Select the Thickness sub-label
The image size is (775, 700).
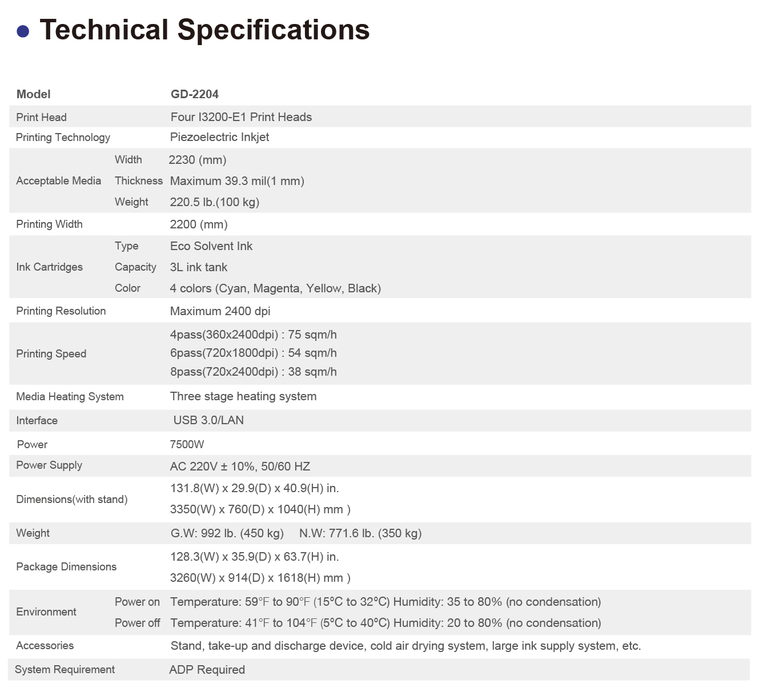(138, 181)
